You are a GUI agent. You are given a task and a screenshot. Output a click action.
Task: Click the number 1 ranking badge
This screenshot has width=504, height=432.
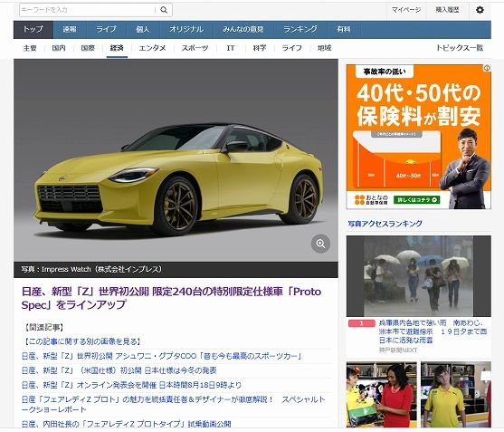pos(362,323)
